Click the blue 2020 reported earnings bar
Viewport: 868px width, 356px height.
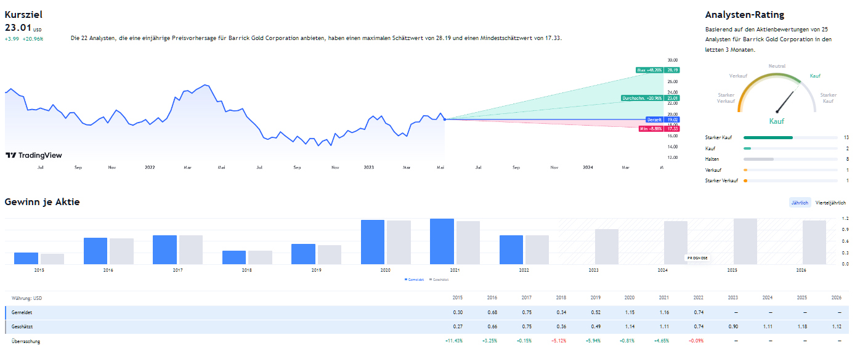tap(373, 242)
